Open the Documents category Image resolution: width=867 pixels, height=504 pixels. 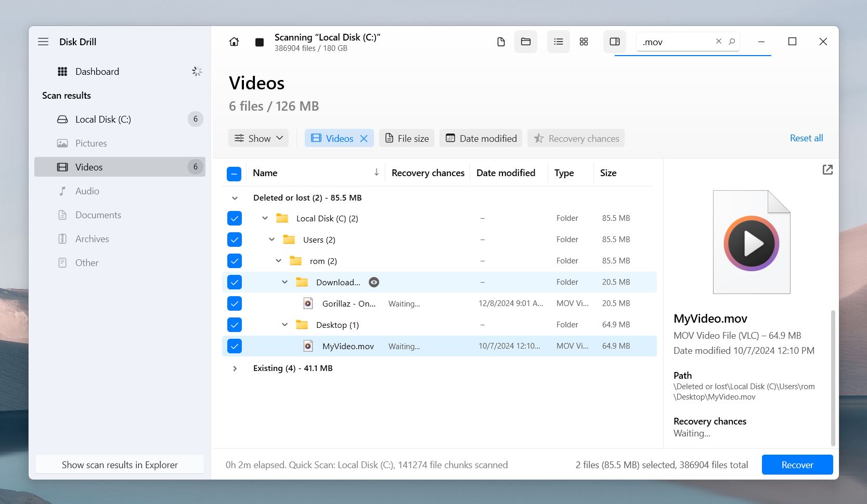120,215
